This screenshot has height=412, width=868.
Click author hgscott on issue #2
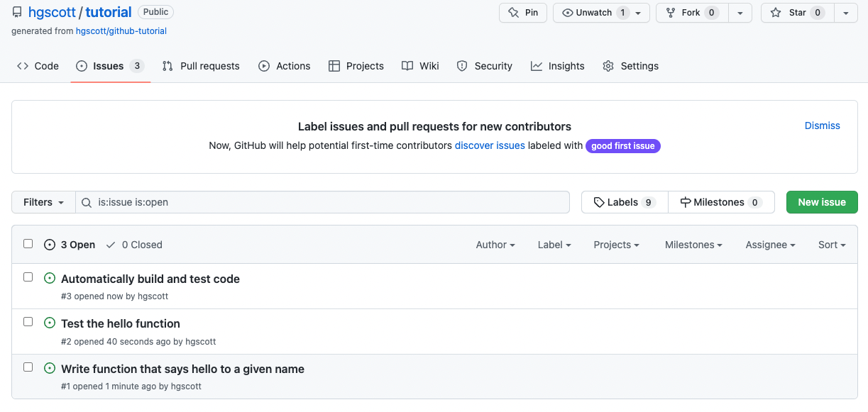tap(200, 342)
